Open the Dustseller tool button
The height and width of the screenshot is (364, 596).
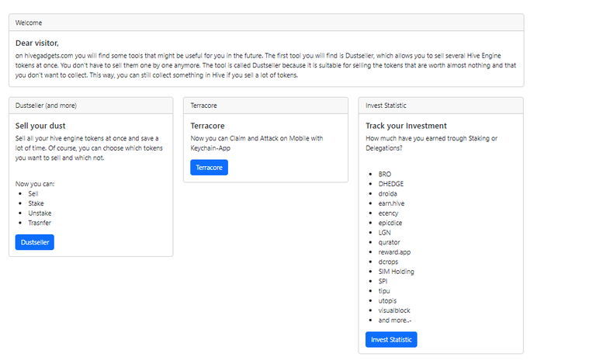coord(35,242)
